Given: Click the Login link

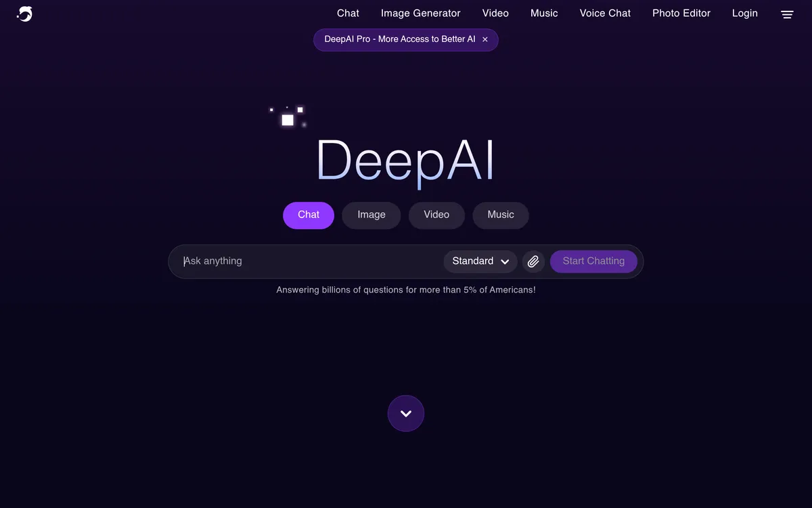Looking at the screenshot, I should tap(745, 14).
